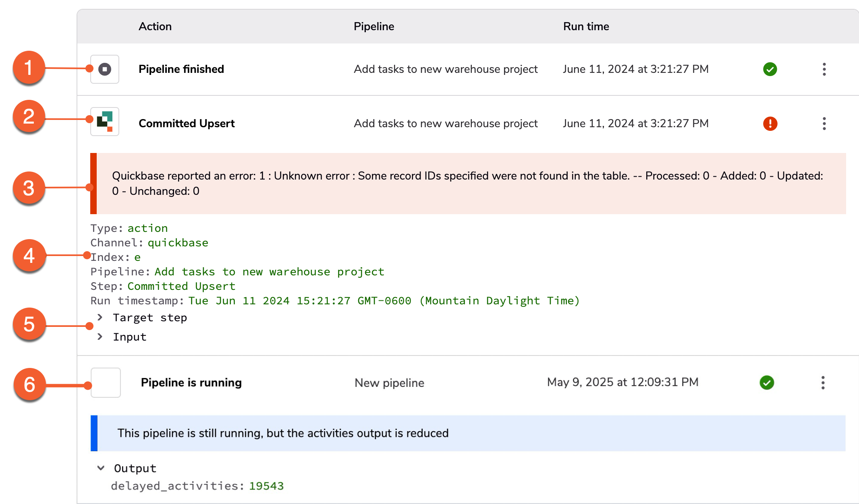Click green success check in Pipeline finished row

(770, 69)
